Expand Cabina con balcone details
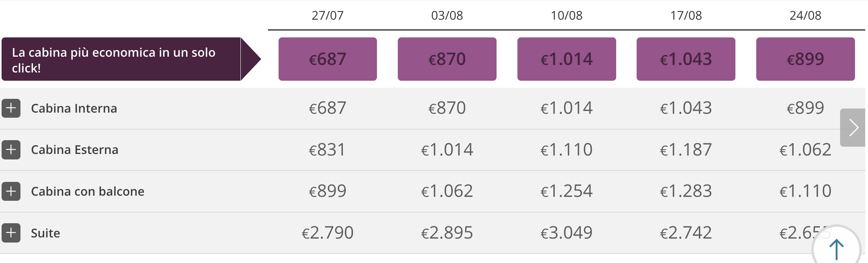This screenshot has height=263, width=868. point(11,191)
